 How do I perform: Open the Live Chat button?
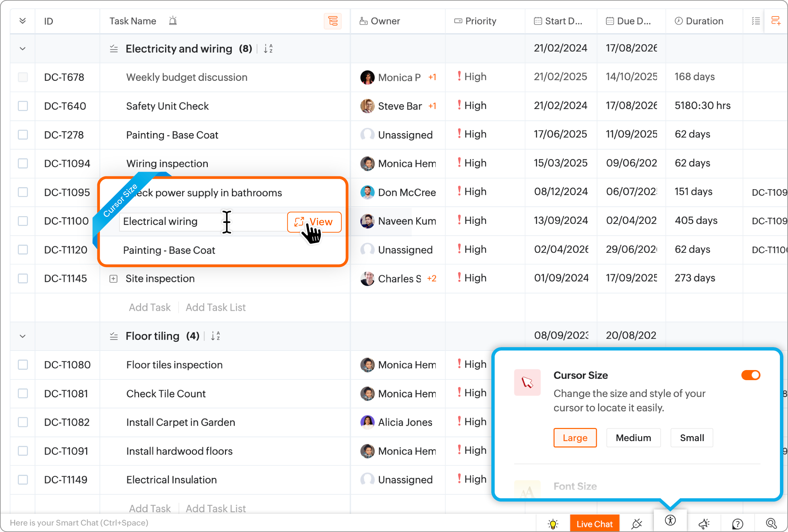point(594,524)
